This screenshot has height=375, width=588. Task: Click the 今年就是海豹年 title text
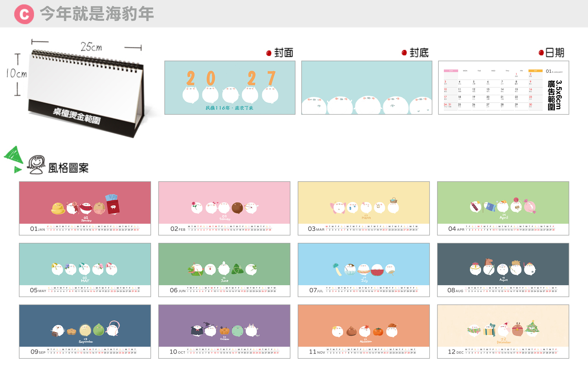pos(97,14)
